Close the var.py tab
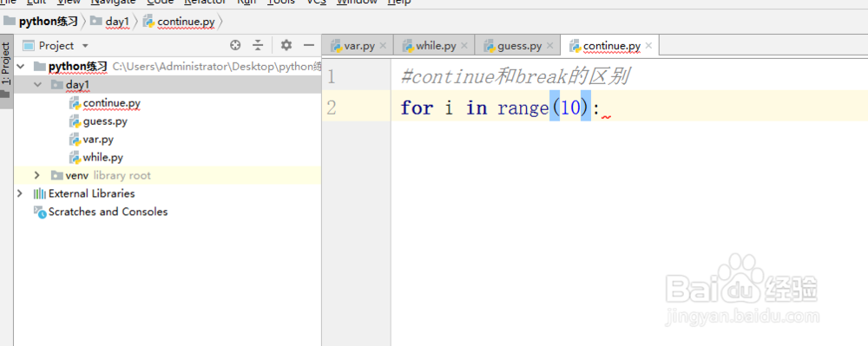Viewport: 868px width, 346px height. click(383, 45)
